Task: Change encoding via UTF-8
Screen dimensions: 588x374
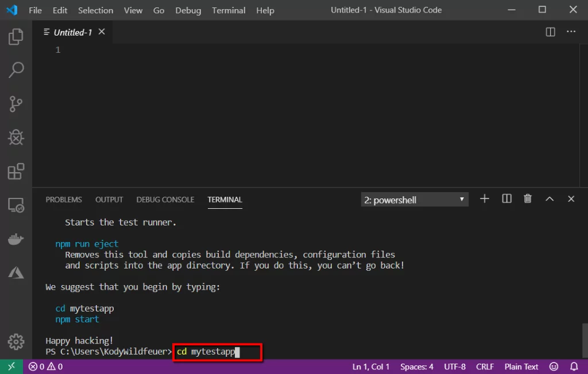Action: tap(455, 367)
